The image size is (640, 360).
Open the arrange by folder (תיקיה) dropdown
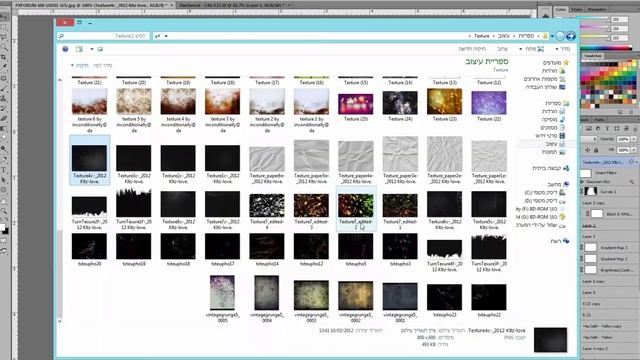point(79,65)
